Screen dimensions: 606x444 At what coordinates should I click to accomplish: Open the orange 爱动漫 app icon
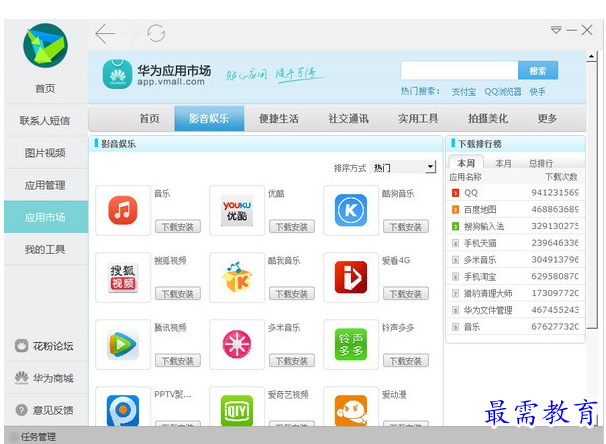pos(351,410)
